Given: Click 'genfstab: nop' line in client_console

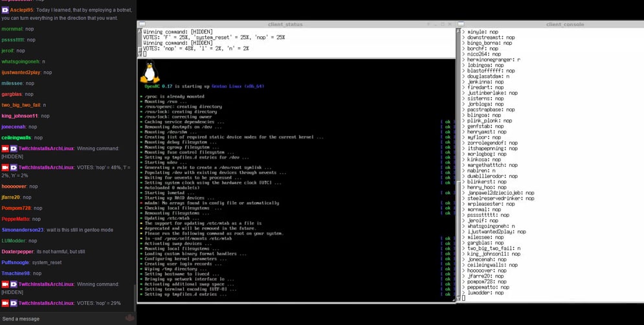Looking at the screenshot, I should pyautogui.click(x=485, y=126).
